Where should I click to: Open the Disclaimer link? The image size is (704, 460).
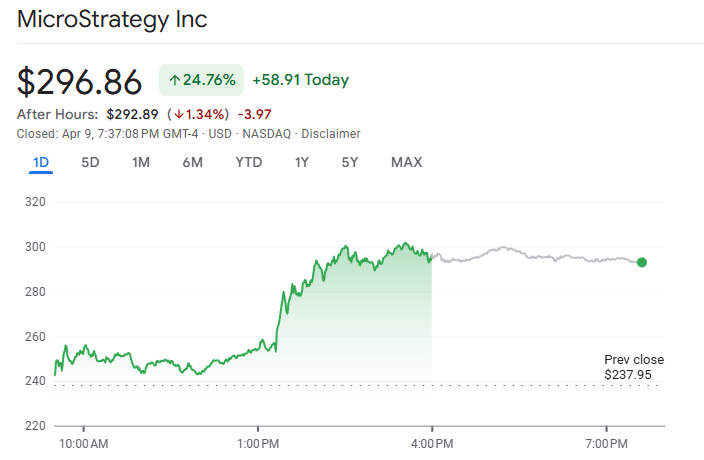click(x=331, y=134)
